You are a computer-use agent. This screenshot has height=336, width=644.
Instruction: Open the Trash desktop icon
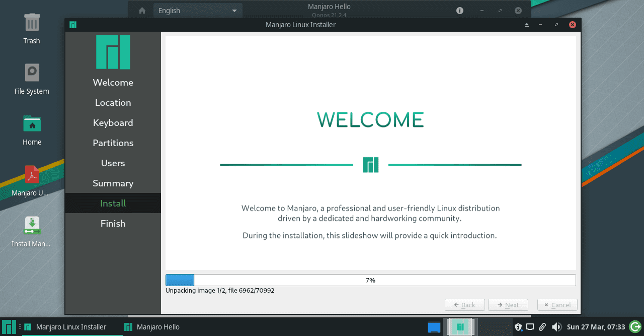(x=32, y=24)
